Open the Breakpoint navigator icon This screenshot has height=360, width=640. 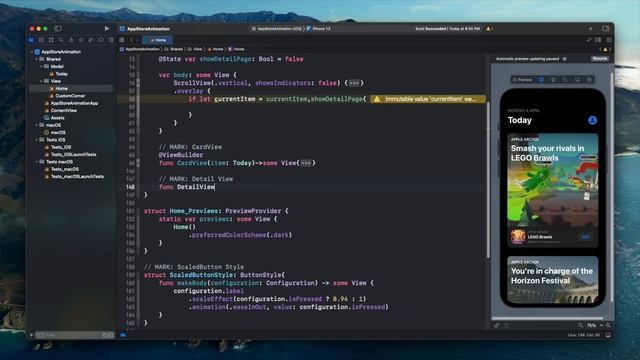point(101,40)
